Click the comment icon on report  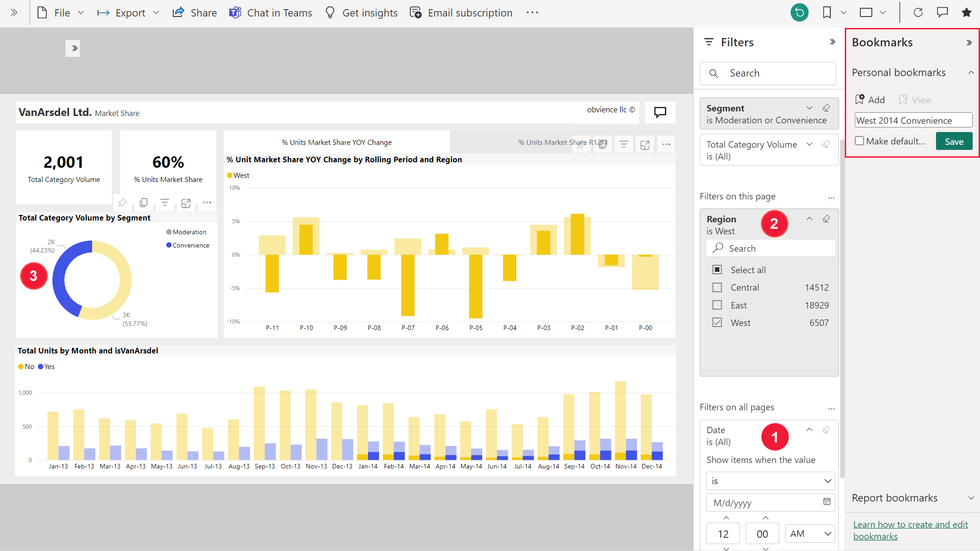coord(661,112)
